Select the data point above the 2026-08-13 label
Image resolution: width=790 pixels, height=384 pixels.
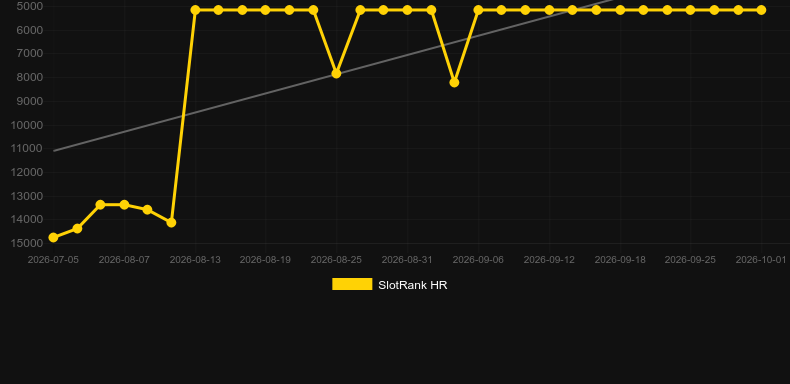point(195,10)
